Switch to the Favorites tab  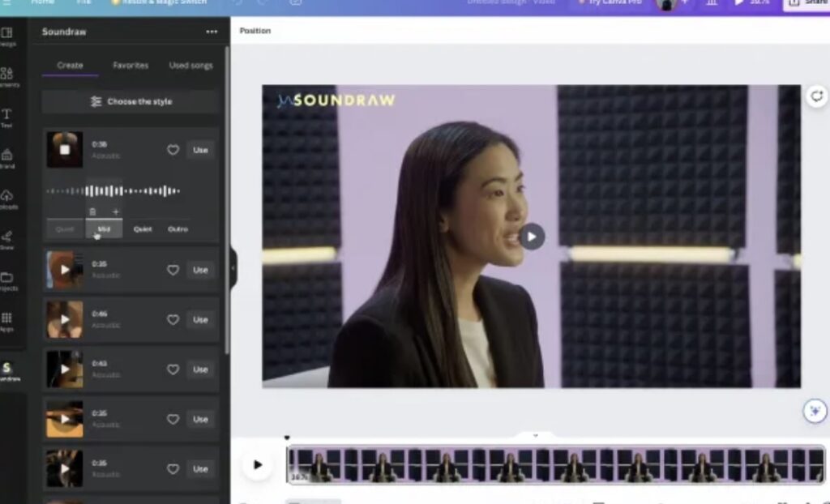(130, 66)
